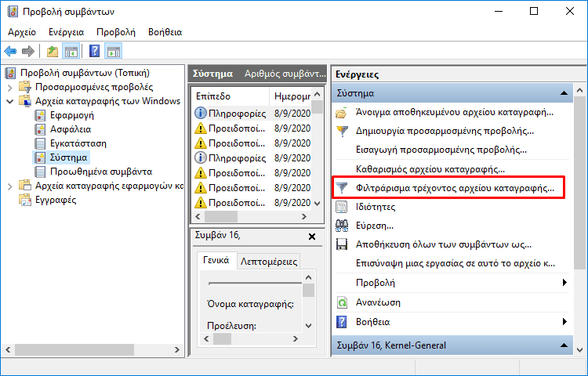Screen dimensions: 588x376
Task: Click the up one level folder icon
Action: pyautogui.click(x=53, y=51)
